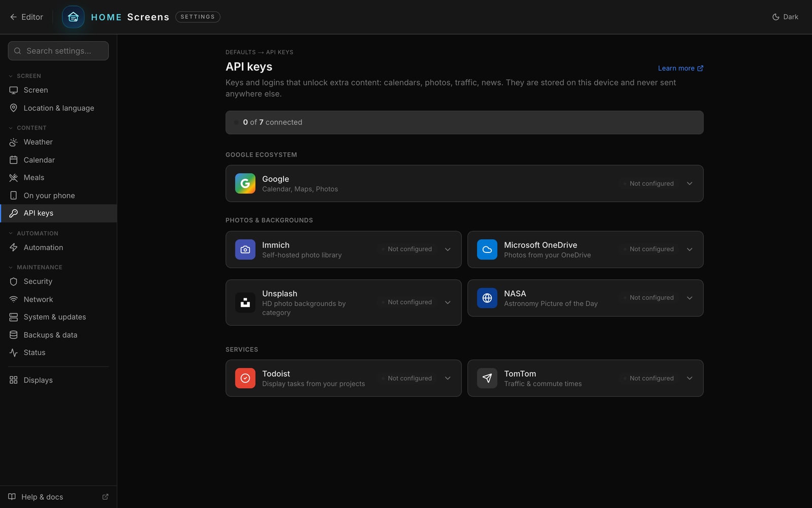Expand the NASA card chevron
Image resolution: width=812 pixels, height=508 pixels.
click(x=690, y=298)
